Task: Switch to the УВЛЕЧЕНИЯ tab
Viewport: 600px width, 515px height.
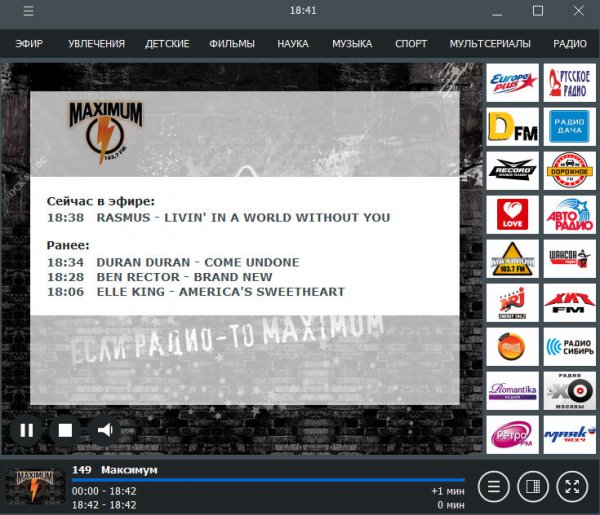Action: [96, 44]
